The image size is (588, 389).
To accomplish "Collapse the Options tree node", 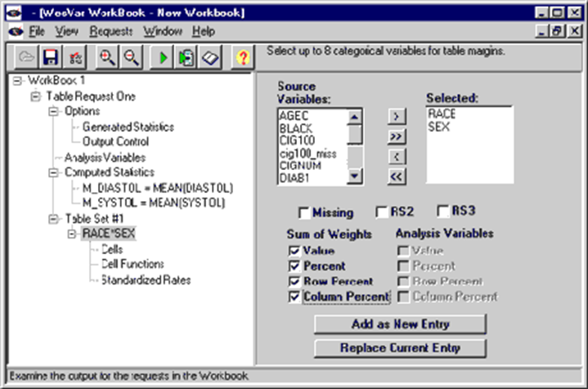I will pyautogui.click(x=54, y=111).
